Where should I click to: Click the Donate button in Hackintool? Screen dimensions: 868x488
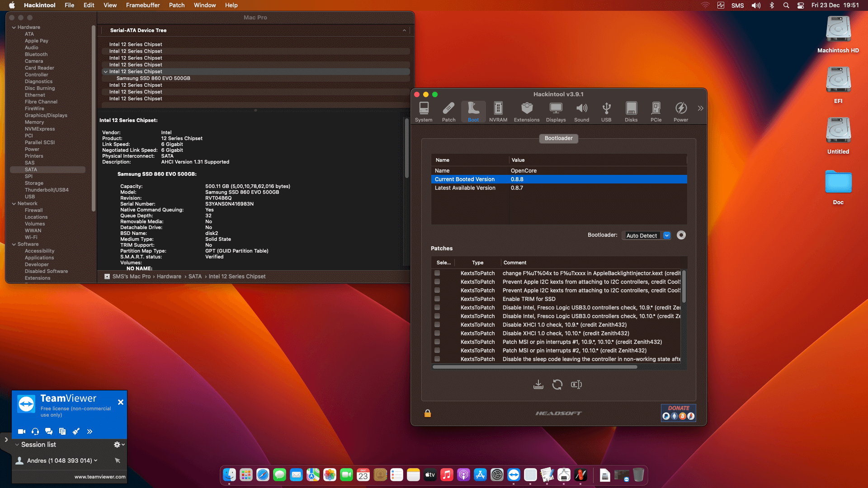[678, 413]
